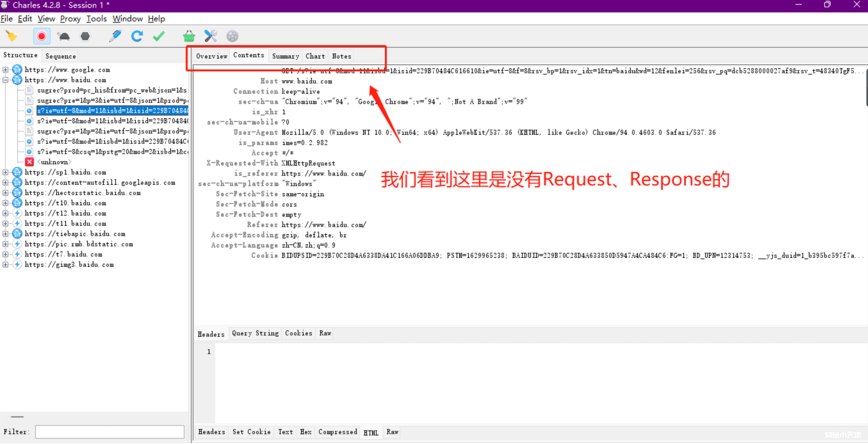
Task: Toggle the red Record button
Action: coord(41,36)
